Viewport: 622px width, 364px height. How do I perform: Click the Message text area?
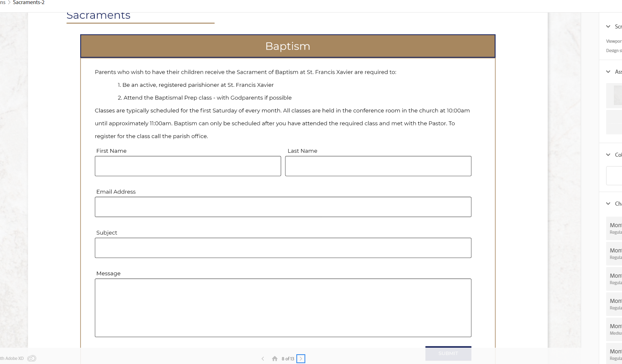click(x=283, y=308)
